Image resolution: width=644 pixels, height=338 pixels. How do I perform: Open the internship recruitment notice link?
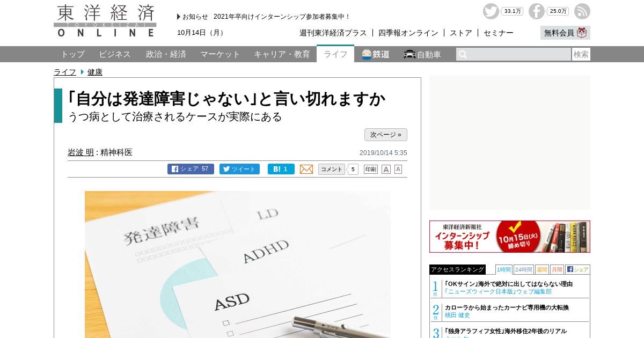[x=282, y=17]
